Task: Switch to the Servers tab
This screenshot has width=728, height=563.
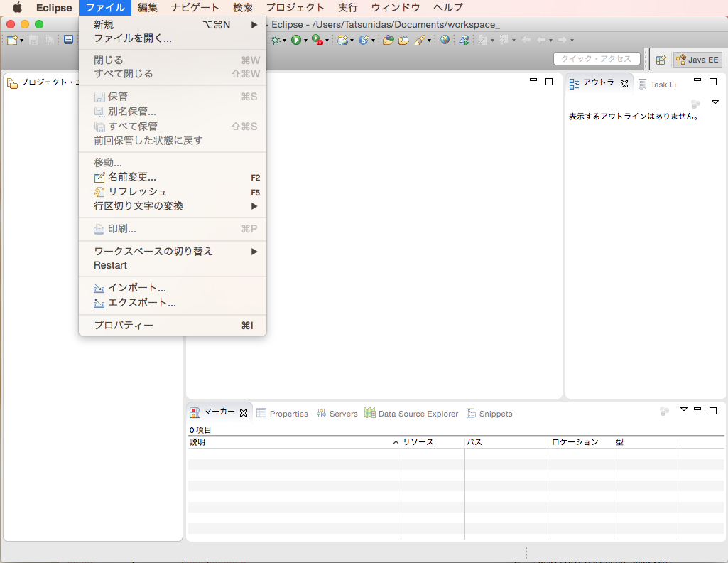Action: (337, 414)
